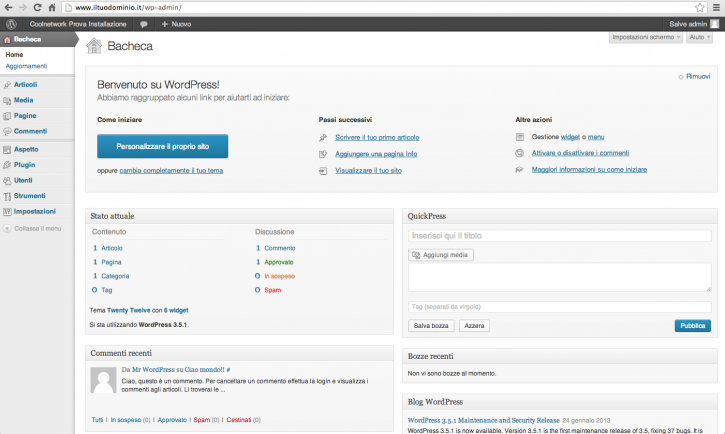
Task: Click icon beside Gestione widget o menu
Action: click(x=520, y=137)
